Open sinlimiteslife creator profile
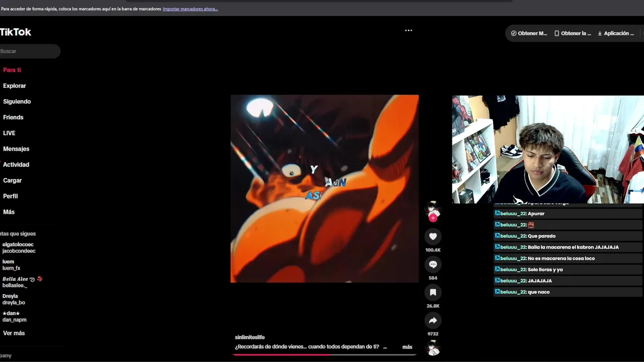 [250, 337]
